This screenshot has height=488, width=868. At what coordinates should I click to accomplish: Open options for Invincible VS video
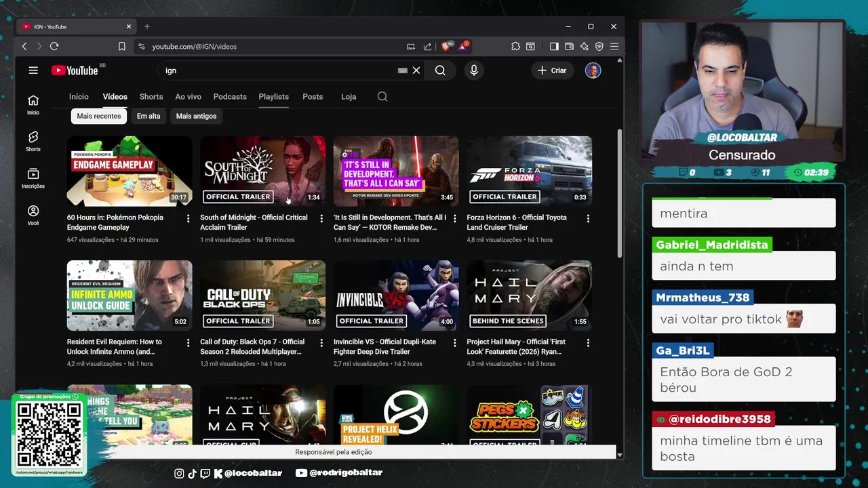454,343
